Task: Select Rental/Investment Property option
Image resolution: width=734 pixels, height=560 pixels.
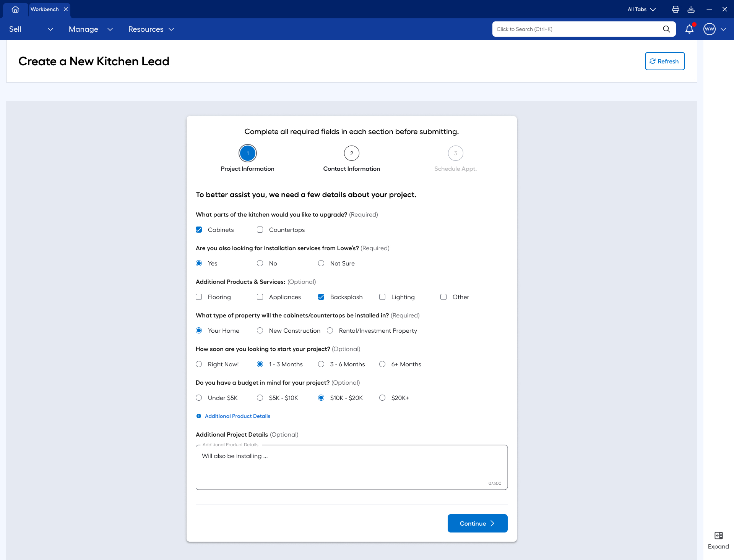Action: click(330, 331)
